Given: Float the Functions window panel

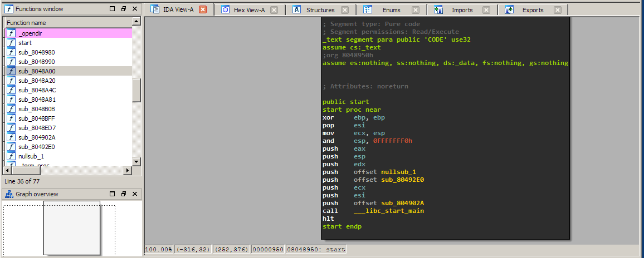Looking at the screenshot, I should click(x=124, y=8).
